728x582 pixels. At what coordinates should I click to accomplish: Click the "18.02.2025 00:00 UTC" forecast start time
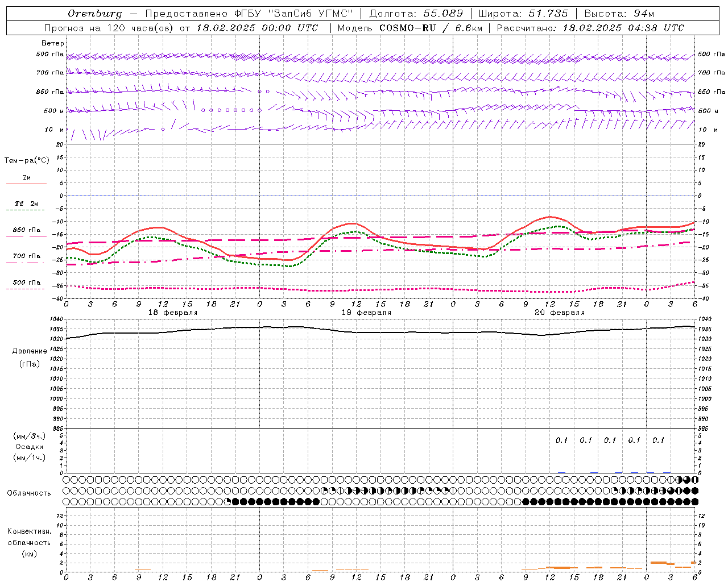[257, 28]
